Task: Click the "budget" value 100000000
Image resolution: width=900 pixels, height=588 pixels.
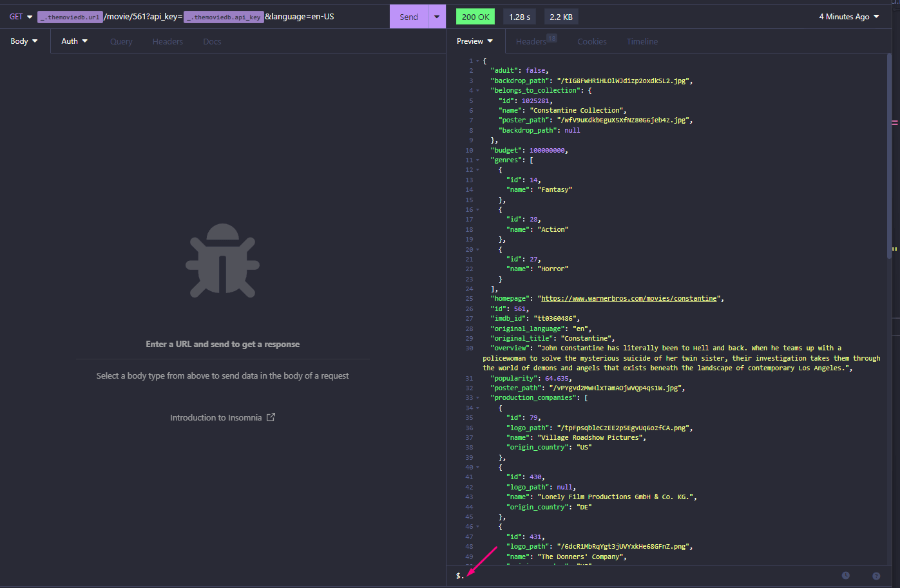Action: click(547, 151)
